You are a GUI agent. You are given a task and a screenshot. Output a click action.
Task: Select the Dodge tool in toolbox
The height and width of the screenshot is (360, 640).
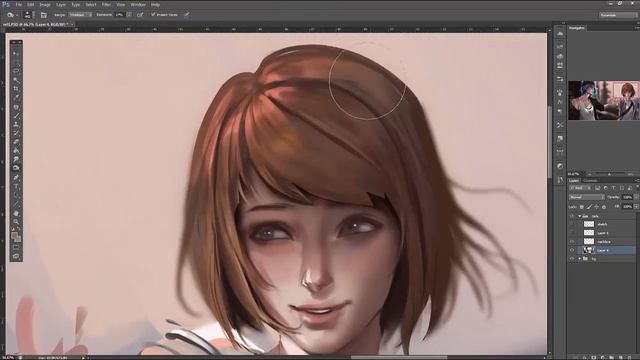(x=16, y=168)
